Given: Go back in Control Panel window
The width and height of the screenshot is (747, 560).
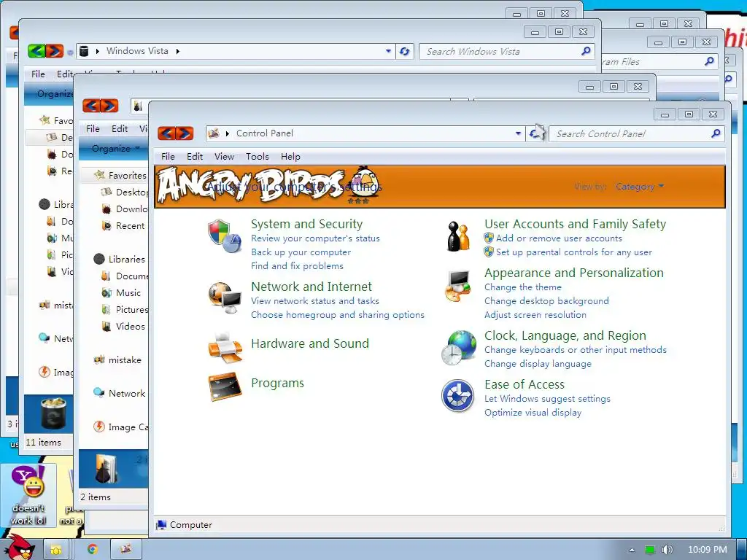Looking at the screenshot, I should pyautogui.click(x=166, y=133).
